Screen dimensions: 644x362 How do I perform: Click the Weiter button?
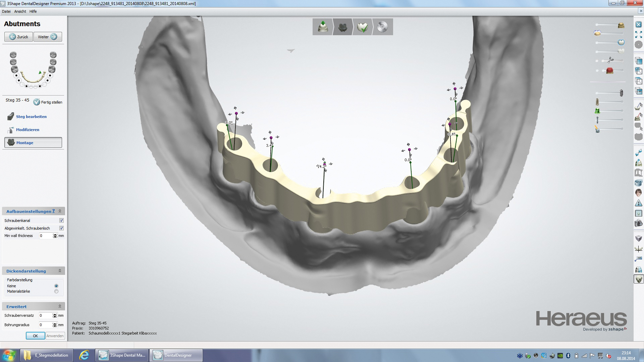48,37
